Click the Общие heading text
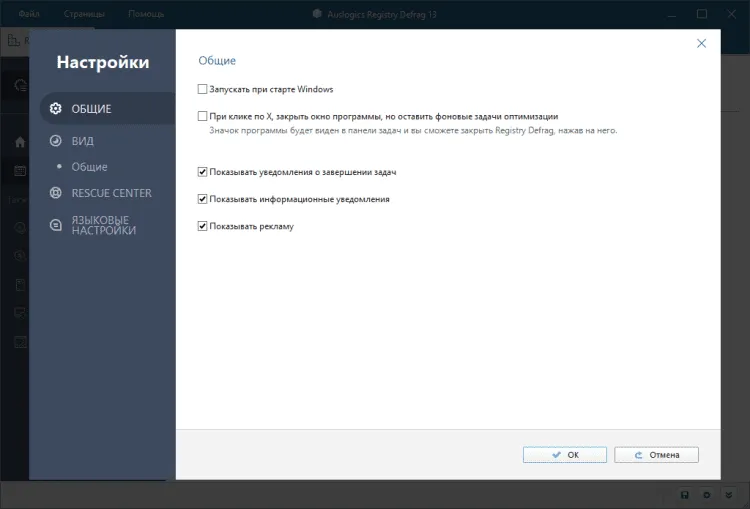 (x=217, y=61)
